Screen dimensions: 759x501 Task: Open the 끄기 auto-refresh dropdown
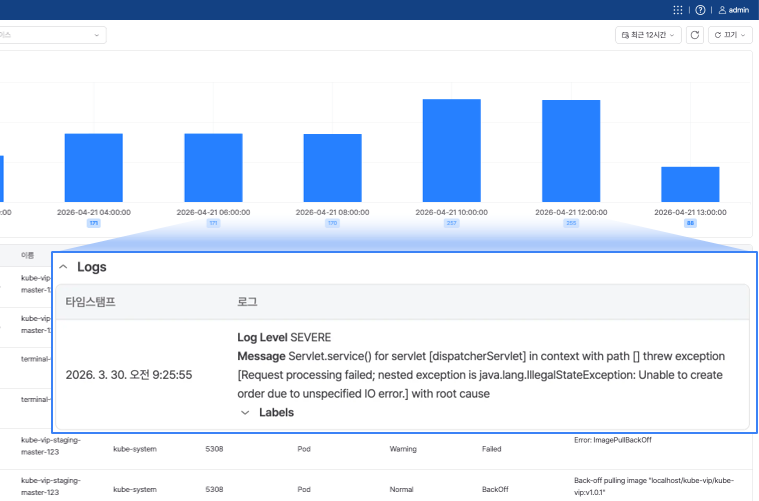click(730, 35)
